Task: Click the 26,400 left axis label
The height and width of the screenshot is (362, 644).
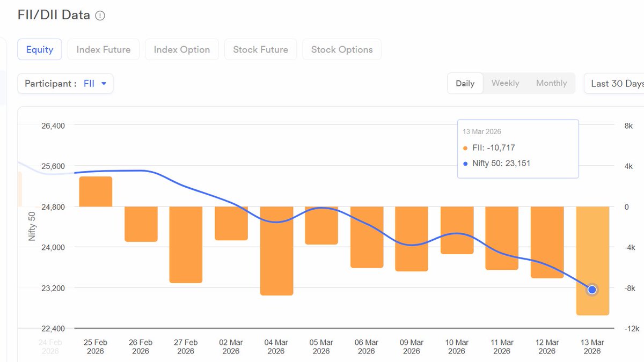Action: 53,125
